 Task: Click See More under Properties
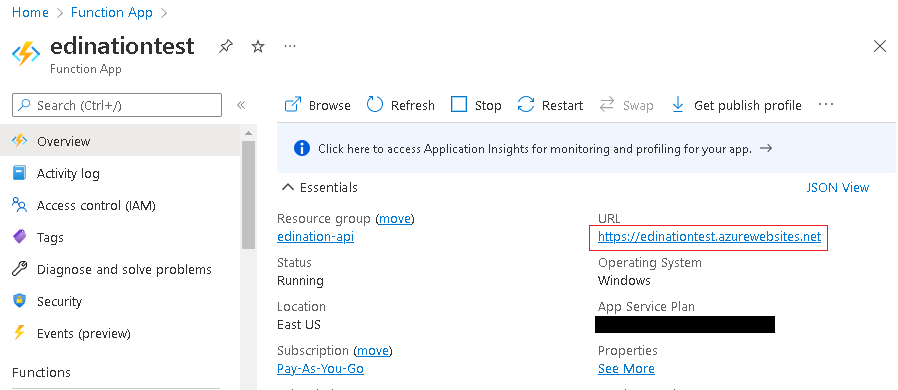[626, 369]
